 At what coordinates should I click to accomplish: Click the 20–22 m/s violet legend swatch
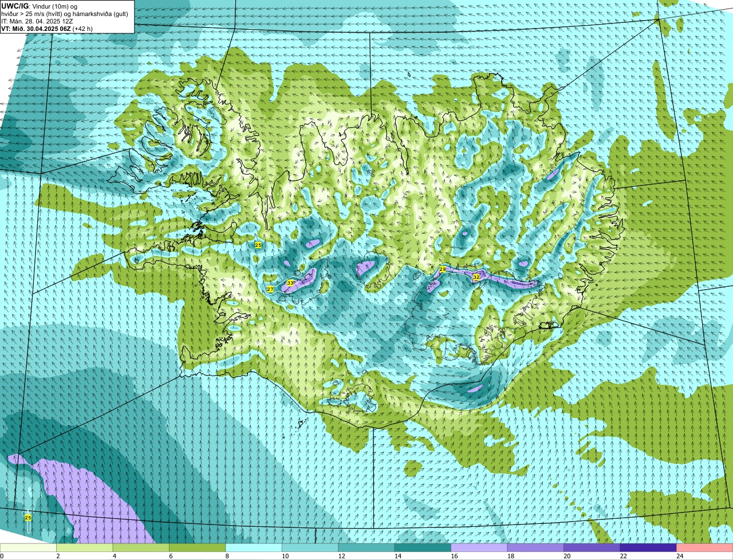coord(592,548)
